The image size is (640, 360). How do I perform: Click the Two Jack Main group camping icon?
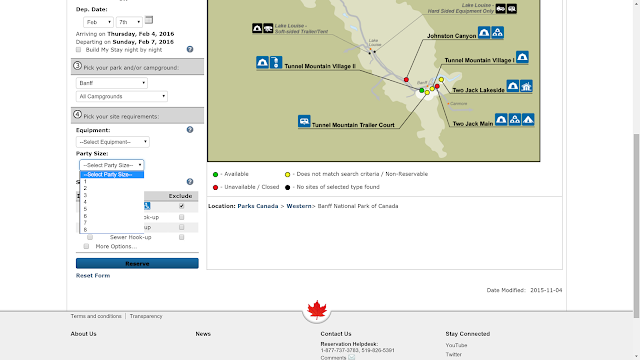(x=515, y=120)
